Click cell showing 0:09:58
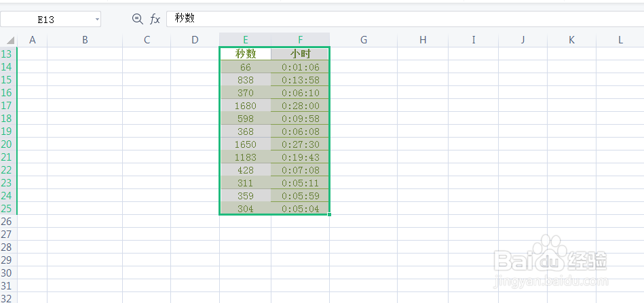Screen dimensions: 644x303 [300, 119]
